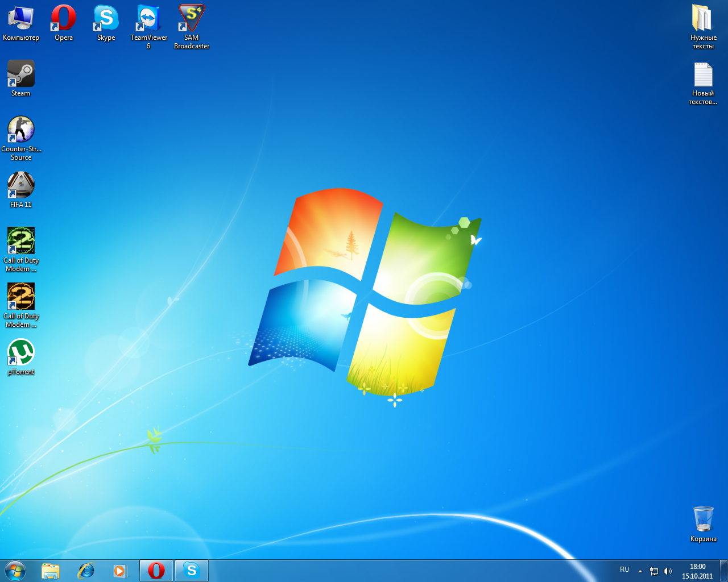Select the orange Call of Duty Modern icon
This screenshot has height=582, width=728.
[x=21, y=305]
